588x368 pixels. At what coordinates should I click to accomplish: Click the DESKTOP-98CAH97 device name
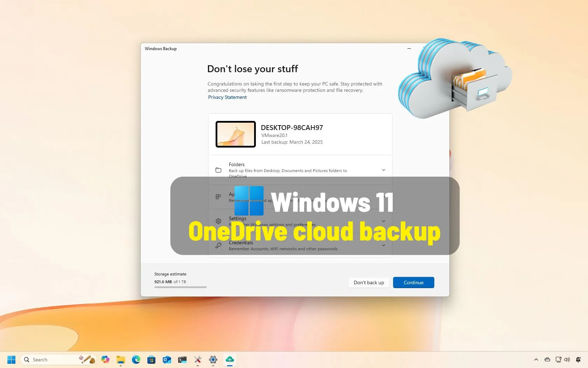(x=292, y=128)
